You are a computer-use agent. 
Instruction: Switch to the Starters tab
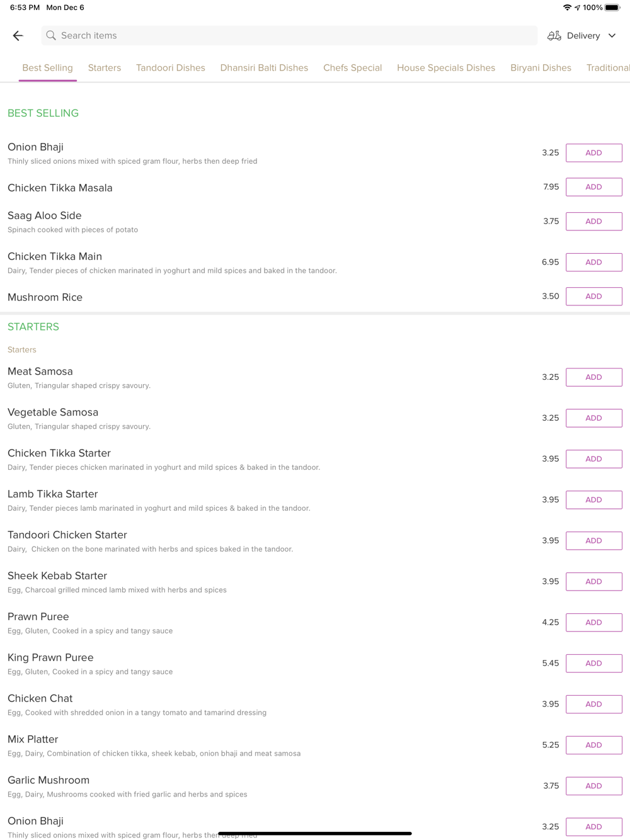click(x=105, y=68)
